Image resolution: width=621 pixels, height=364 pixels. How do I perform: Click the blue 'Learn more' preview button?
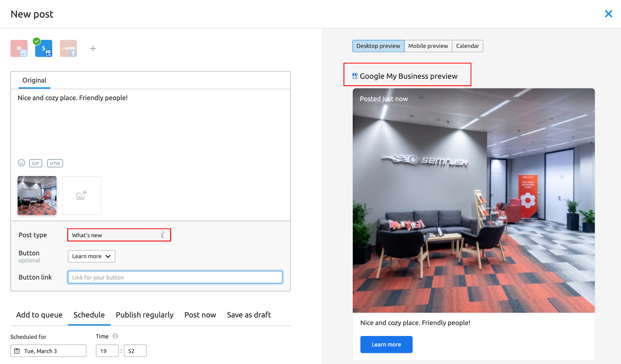click(386, 344)
